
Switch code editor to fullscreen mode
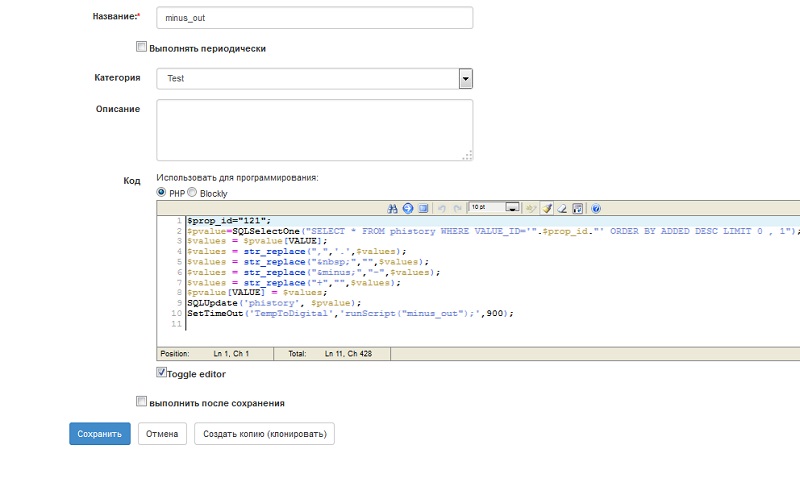coord(424,208)
